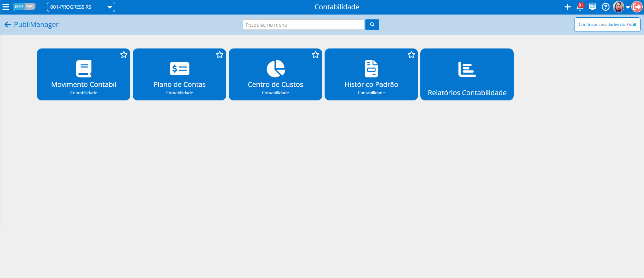Image resolution: width=644 pixels, height=278 pixels.
Task: Expand the user profile dropdown arrow
Action: click(628, 7)
